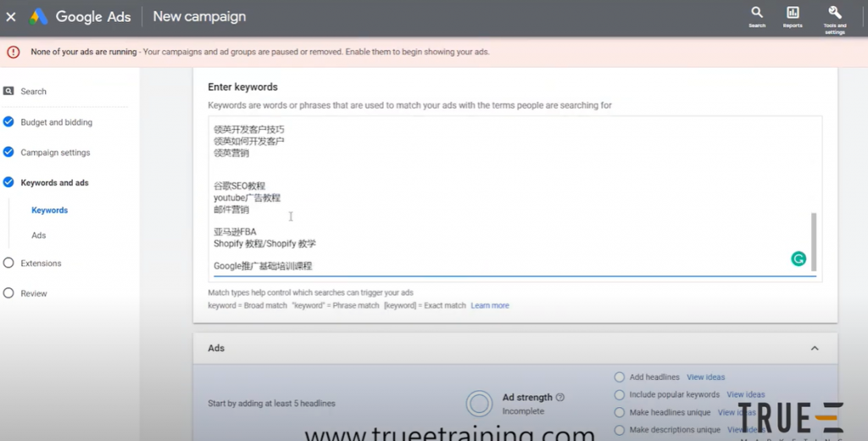868x441 pixels.
Task: Click the green Grammarly icon in keywords box
Action: (x=798, y=259)
